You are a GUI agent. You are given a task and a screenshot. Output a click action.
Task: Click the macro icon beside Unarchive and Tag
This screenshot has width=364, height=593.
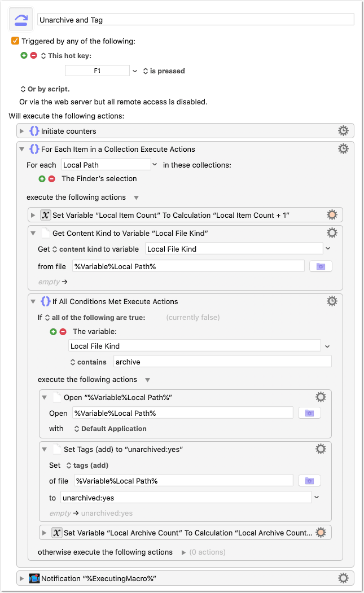coord(21,19)
